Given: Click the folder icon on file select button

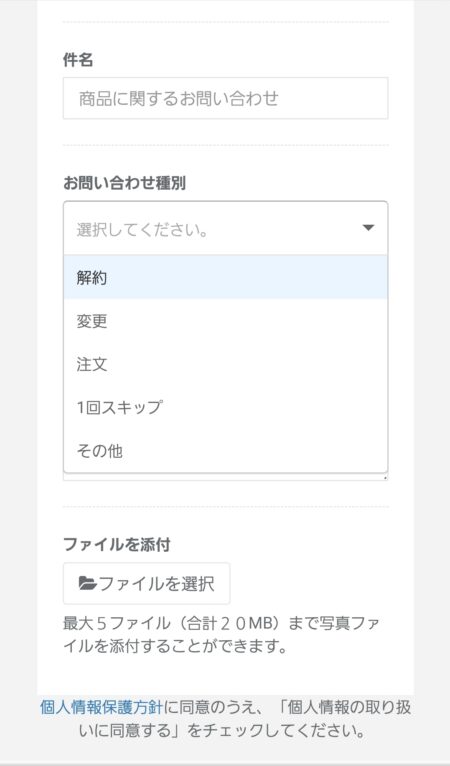Looking at the screenshot, I should click(88, 583).
